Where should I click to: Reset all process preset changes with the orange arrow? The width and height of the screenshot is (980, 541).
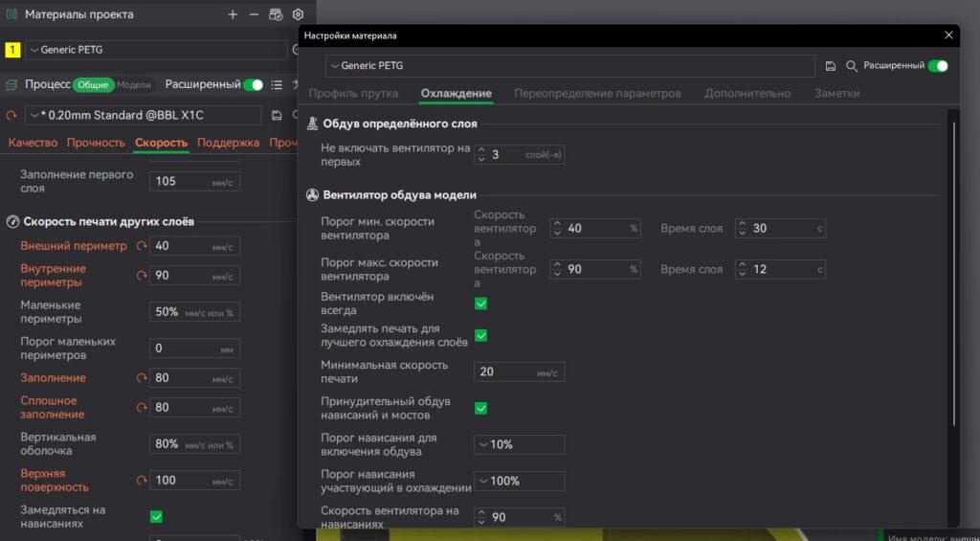click(11, 115)
